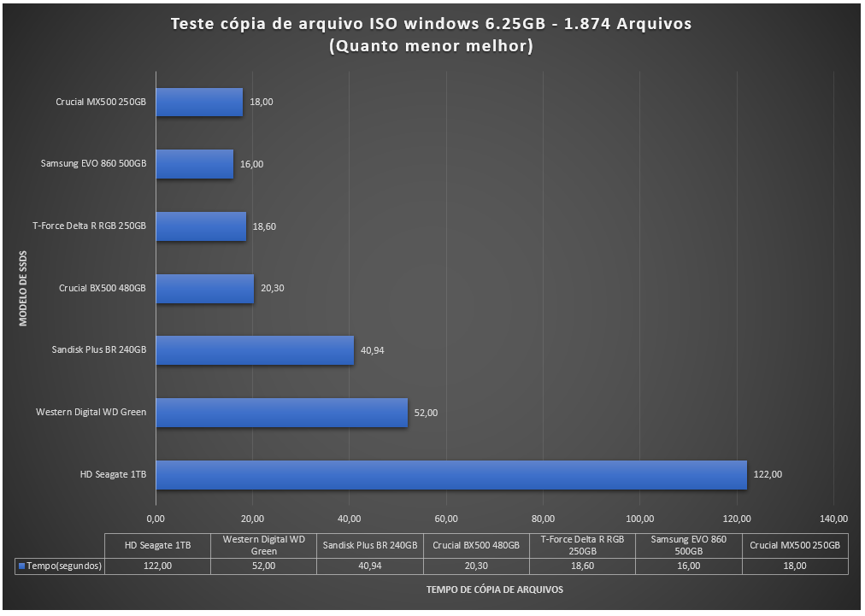Click the 20,30 data label beside the bar
The height and width of the screenshot is (616, 865).
[x=273, y=289]
